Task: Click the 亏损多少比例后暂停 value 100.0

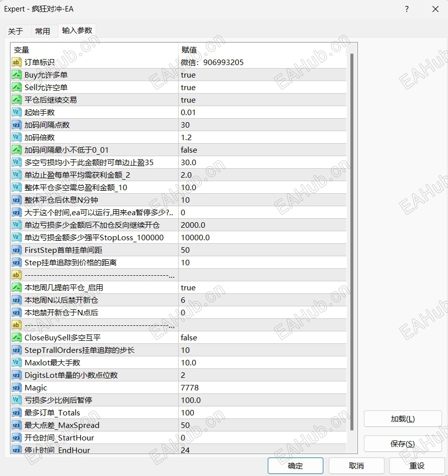Action: click(x=191, y=400)
